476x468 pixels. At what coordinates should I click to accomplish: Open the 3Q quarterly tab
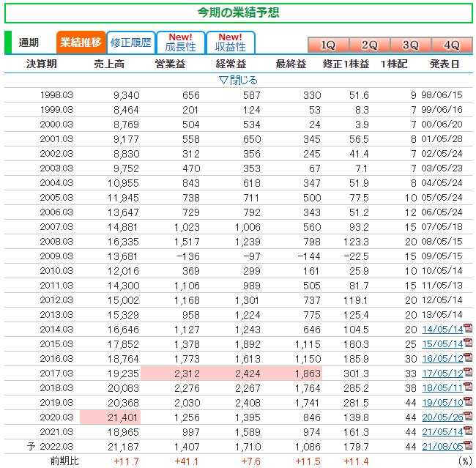410,45
